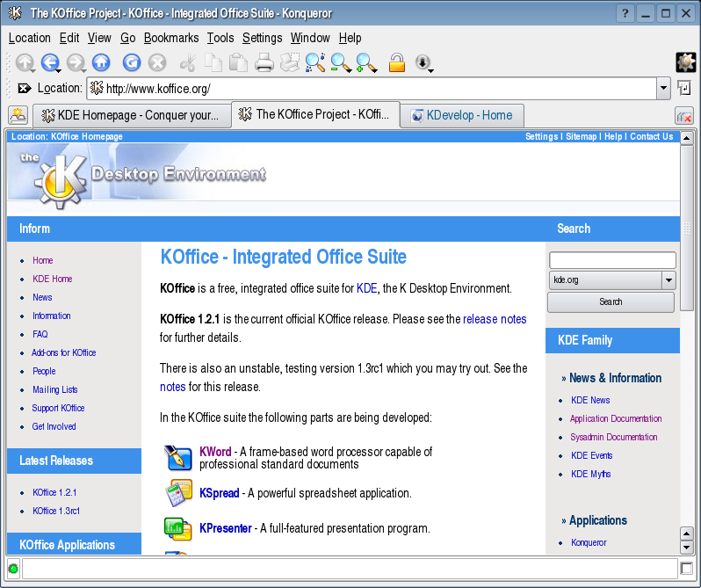Open the Find in page magnifier tool
The width and height of the screenshot is (701, 588).
[314, 62]
